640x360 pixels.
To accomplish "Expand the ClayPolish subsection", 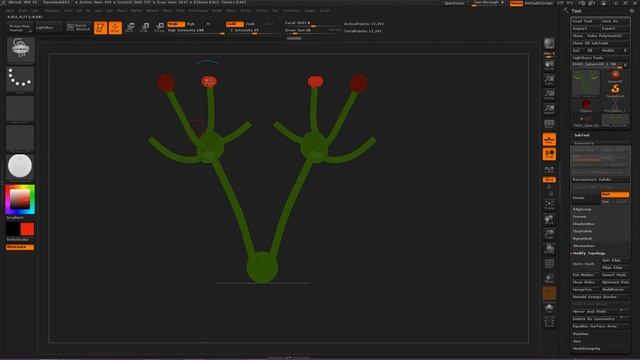I will [582, 231].
